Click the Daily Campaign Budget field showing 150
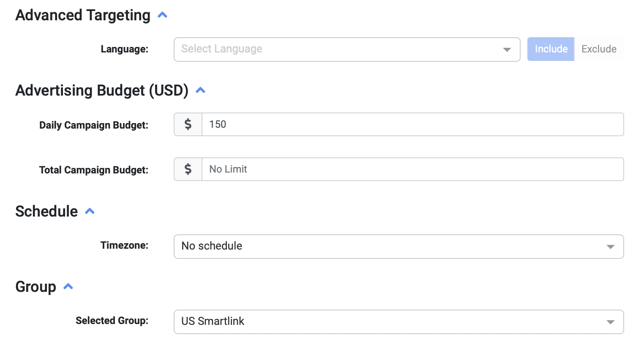 tap(412, 124)
